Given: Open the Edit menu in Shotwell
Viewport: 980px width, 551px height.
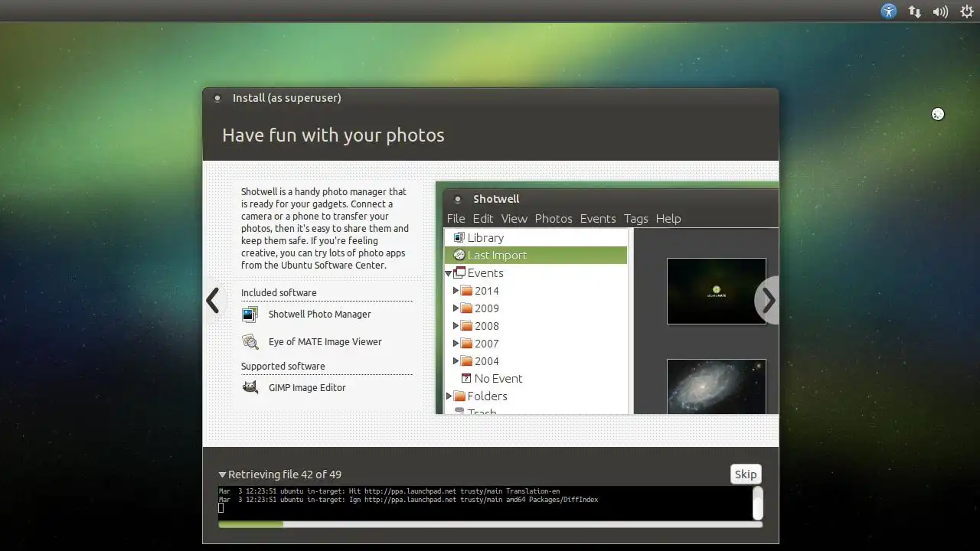Looking at the screenshot, I should 483,219.
